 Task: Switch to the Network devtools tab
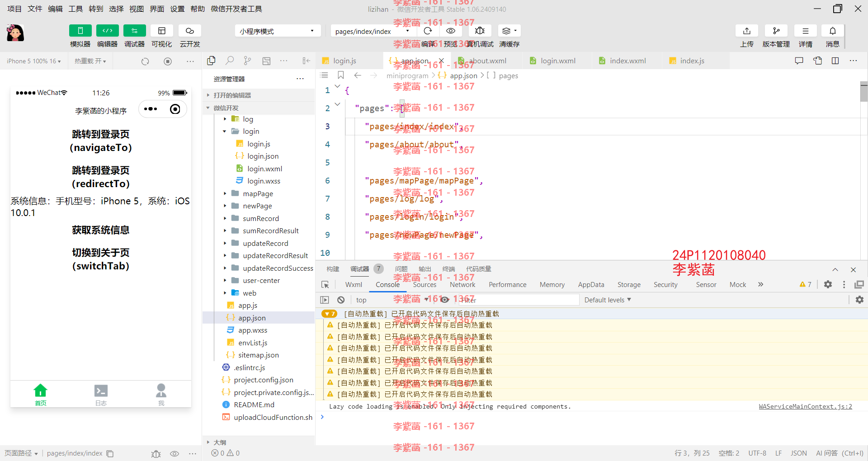pyautogui.click(x=462, y=285)
